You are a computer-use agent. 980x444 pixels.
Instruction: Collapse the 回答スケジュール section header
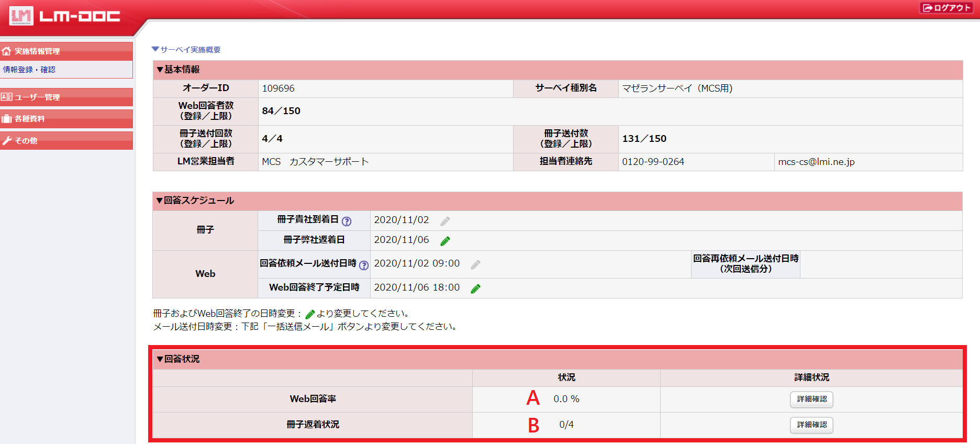[x=195, y=201]
